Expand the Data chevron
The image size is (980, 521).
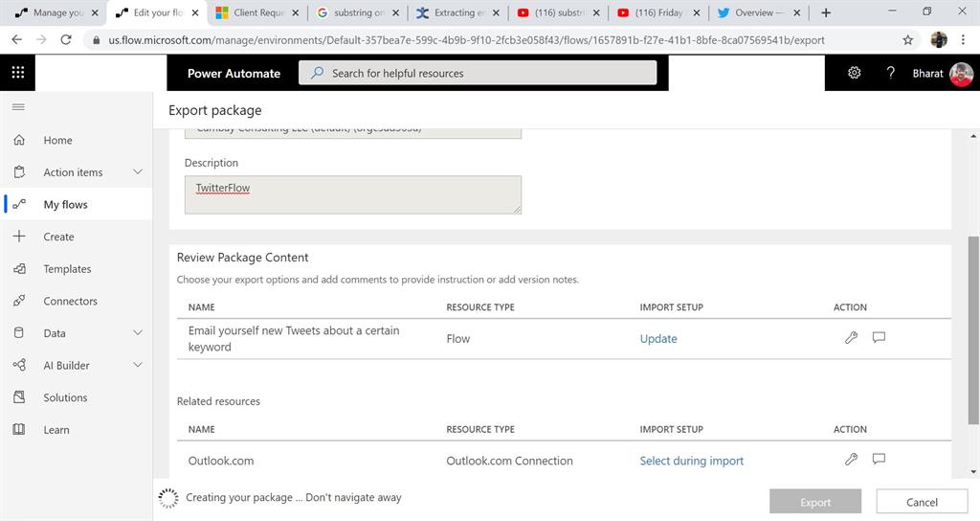click(x=138, y=332)
